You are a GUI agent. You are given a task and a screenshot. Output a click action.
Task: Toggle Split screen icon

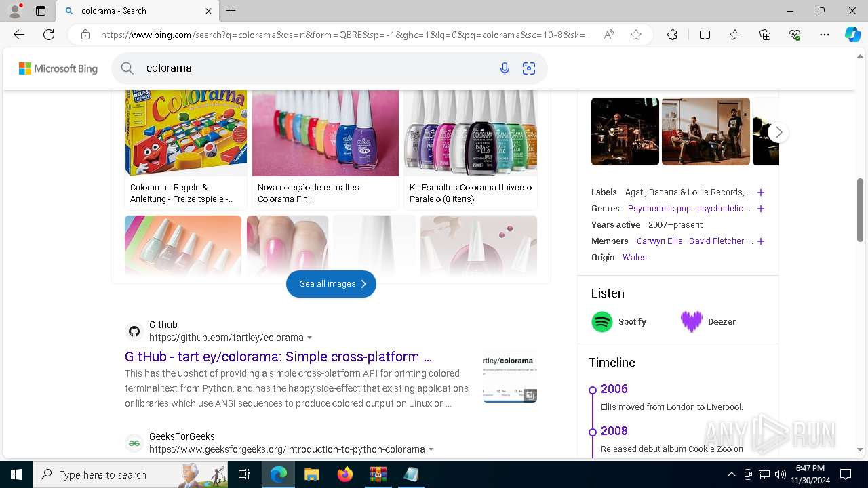pyautogui.click(x=705, y=35)
